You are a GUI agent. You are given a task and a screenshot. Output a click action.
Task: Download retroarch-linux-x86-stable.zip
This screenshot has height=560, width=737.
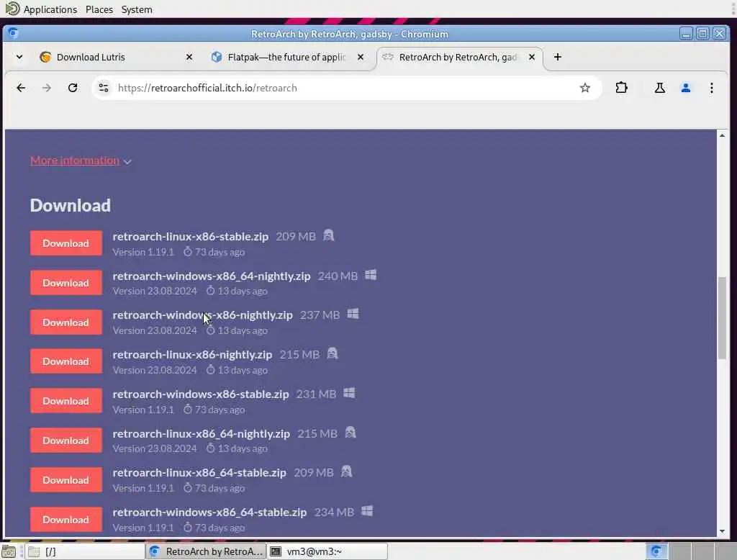[65, 243]
